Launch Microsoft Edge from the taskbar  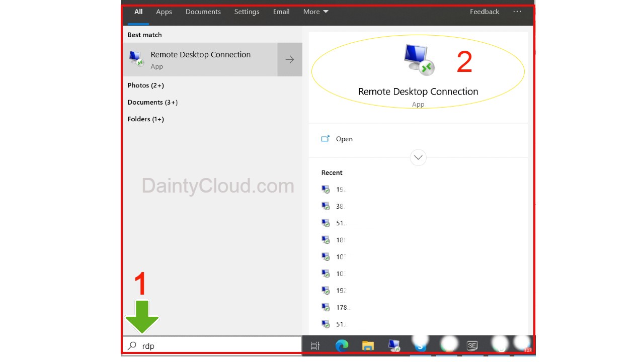click(342, 345)
